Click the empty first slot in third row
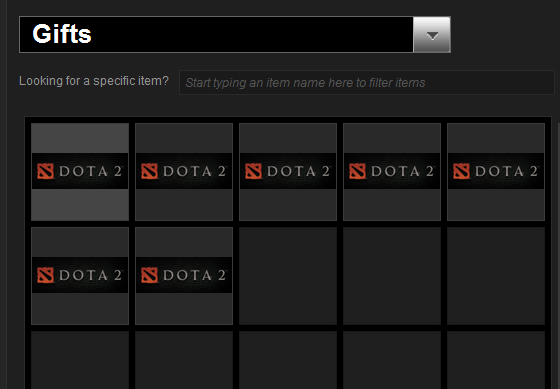The image size is (560, 389). tap(80, 360)
